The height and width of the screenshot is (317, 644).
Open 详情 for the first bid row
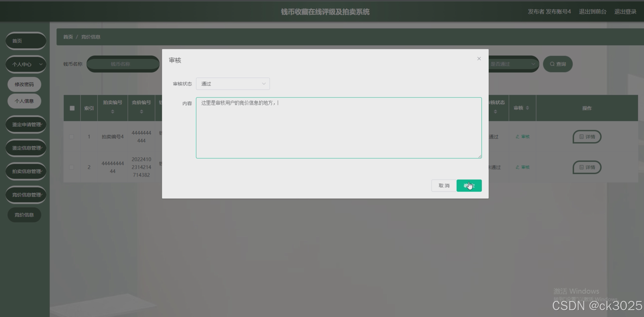pyautogui.click(x=587, y=137)
